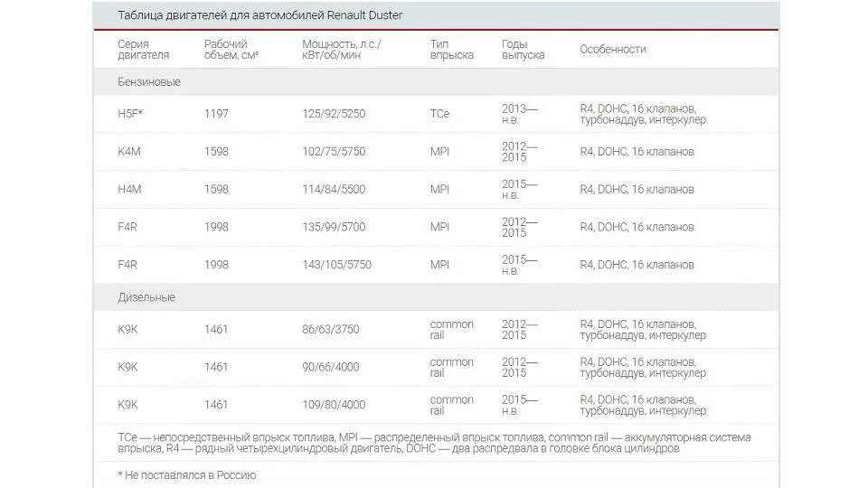Image resolution: width=868 pixels, height=488 pixels.
Task: Click the 'common rail' cell in the 109/80/4000 row
Action: tap(452, 405)
